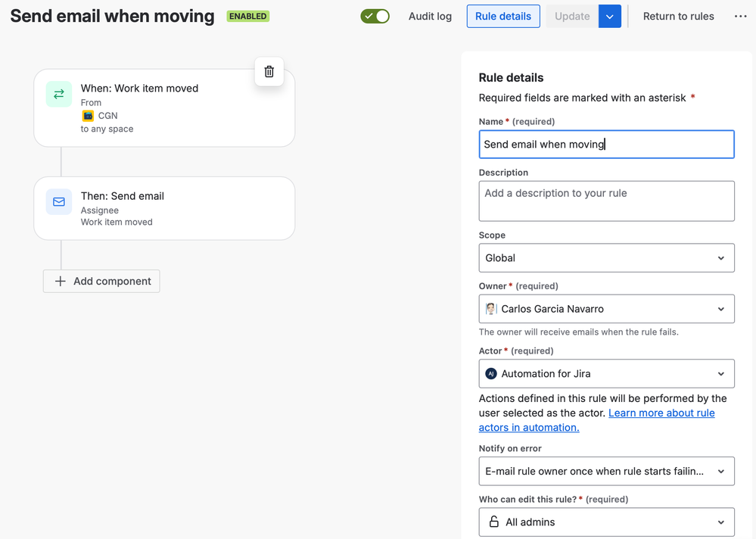The image size is (756, 539).
Task: Select the Then: Send email card
Action: point(164,208)
